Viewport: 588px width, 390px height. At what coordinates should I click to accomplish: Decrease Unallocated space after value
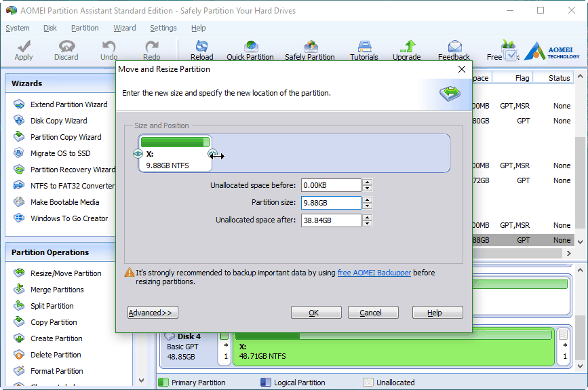point(368,224)
